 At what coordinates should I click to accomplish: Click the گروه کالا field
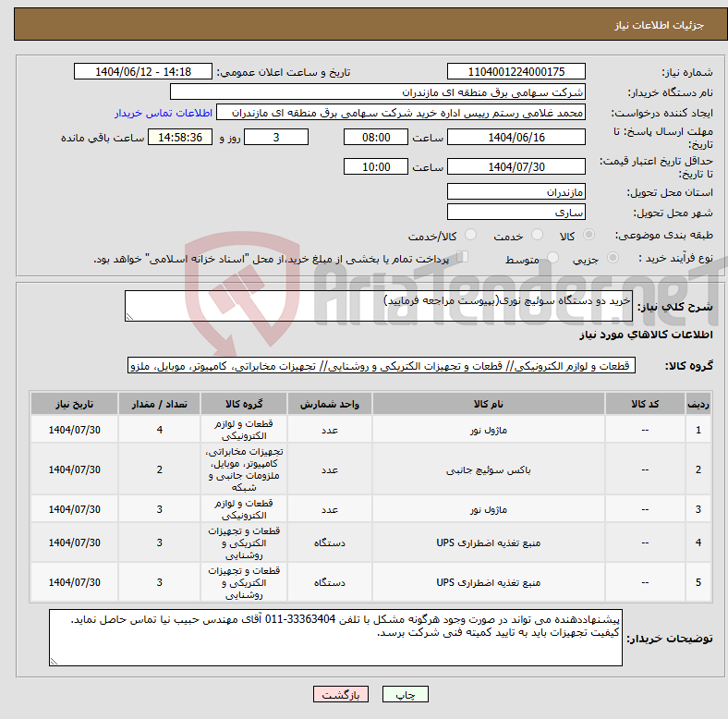point(382,366)
